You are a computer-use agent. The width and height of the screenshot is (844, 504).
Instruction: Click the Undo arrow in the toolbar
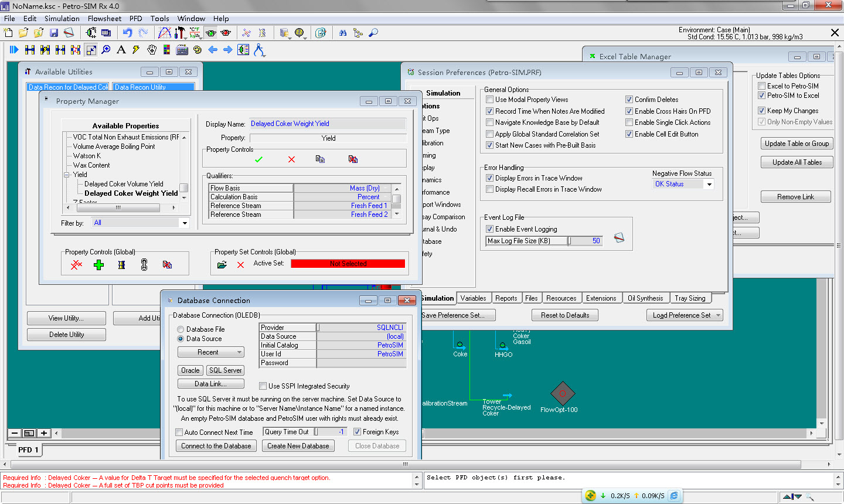[x=127, y=33]
